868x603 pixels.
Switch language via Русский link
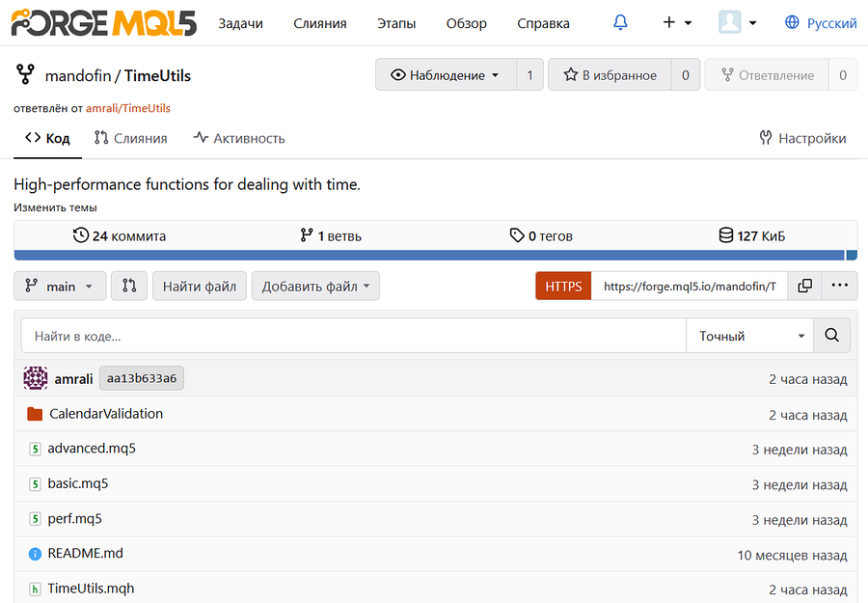(x=831, y=23)
